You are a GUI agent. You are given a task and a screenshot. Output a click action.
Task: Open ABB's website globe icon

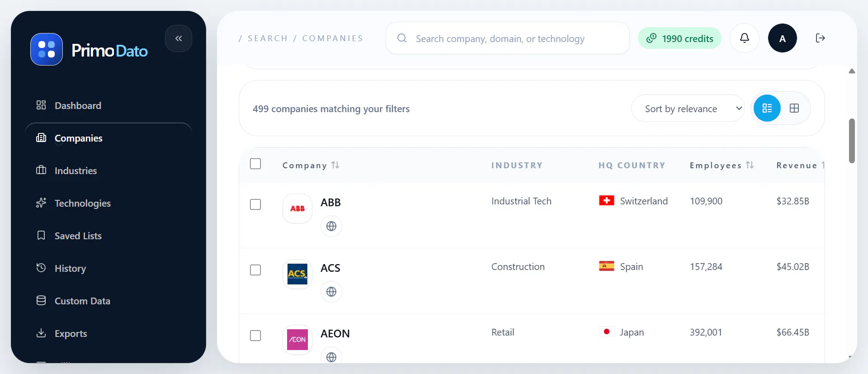tap(331, 226)
